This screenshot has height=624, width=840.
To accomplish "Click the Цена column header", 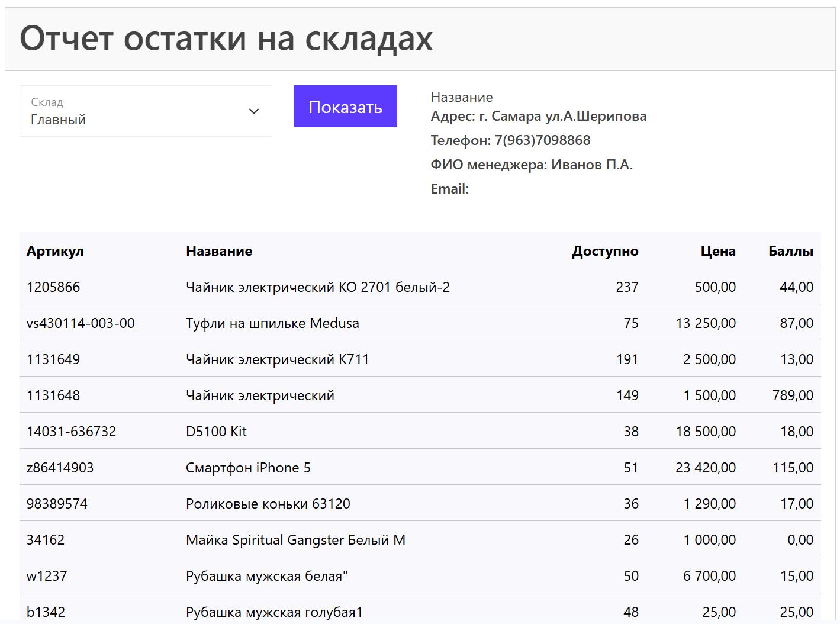I will pos(719,251).
